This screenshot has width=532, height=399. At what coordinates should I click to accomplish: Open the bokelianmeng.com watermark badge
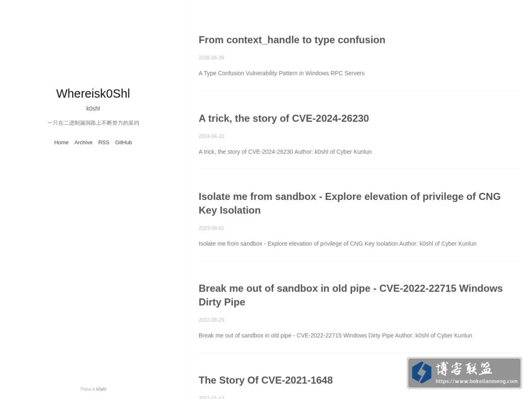coord(464,373)
